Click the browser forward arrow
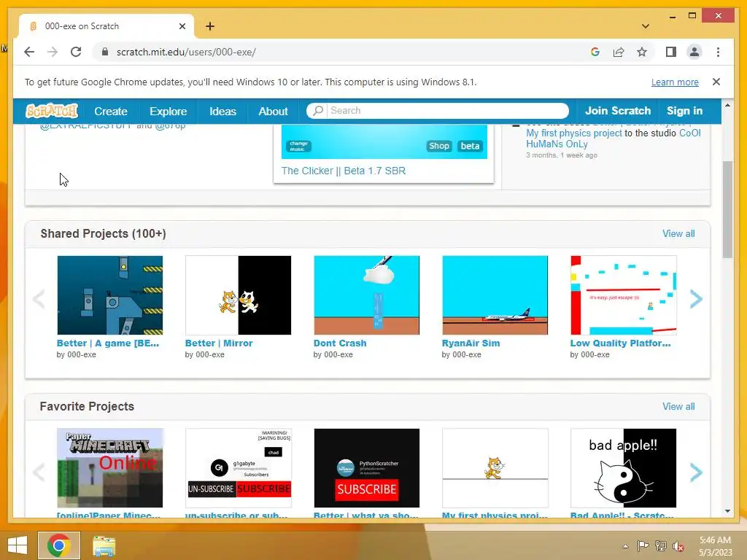The width and height of the screenshot is (747, 560). click(x=53, y=52)
